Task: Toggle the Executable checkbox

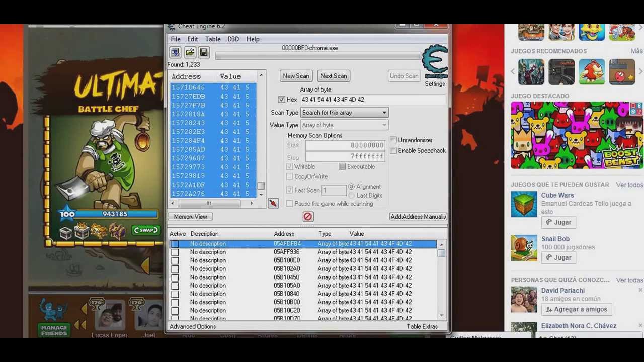Action: click(x=342, y=166)
